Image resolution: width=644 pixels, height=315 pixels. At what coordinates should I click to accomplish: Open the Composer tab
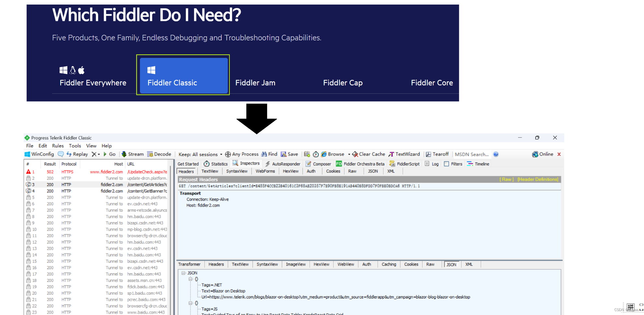tap(318, 164)
